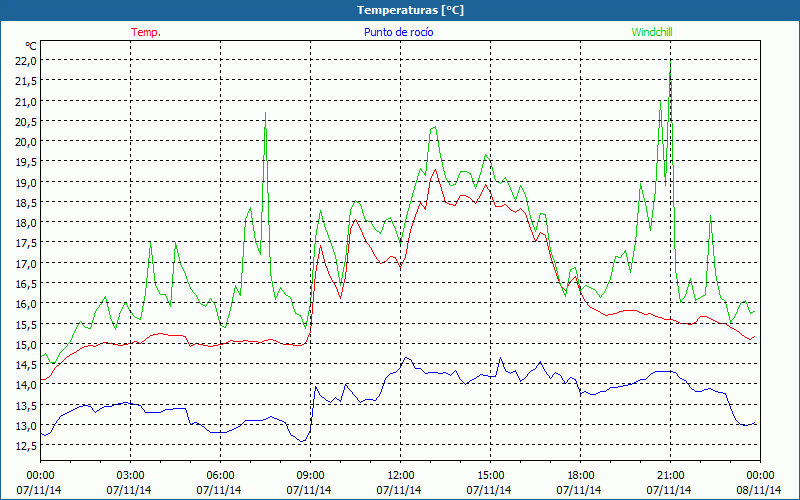Click the 13,5 value on the Y axis
800x500 pixels.
click(27, 406)
